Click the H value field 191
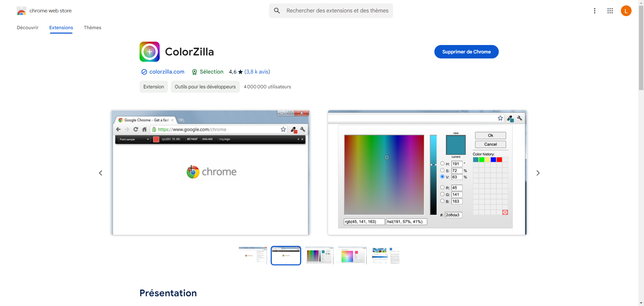This screenshot has width=644, height=306. (x=457, y=164)
